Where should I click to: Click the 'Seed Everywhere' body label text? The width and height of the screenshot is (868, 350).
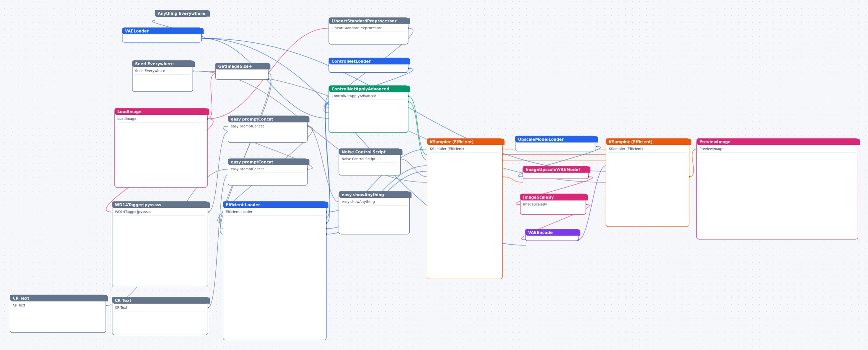[150, 71]
